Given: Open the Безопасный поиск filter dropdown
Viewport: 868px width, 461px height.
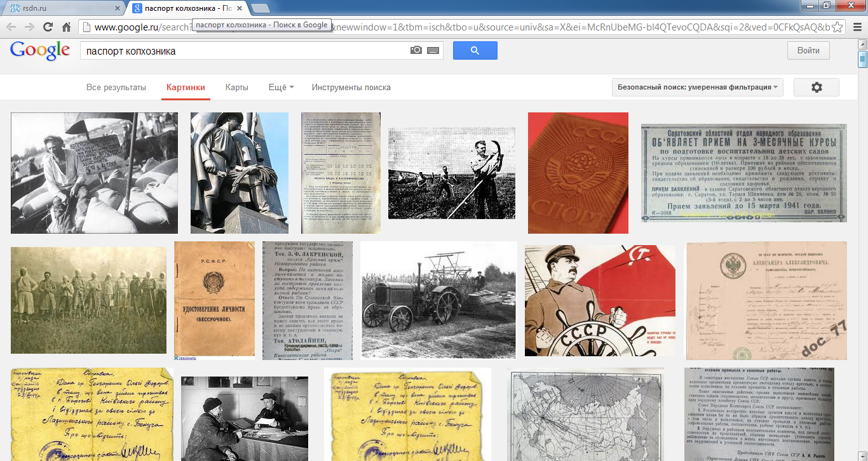Looking at the screenshot, I should (697, 88).
